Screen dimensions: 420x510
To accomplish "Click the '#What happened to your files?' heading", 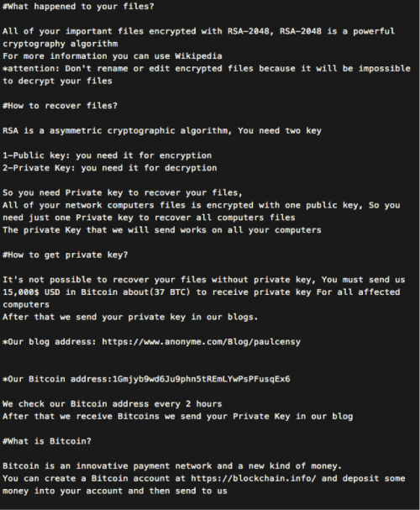I will tap(78, 7).
